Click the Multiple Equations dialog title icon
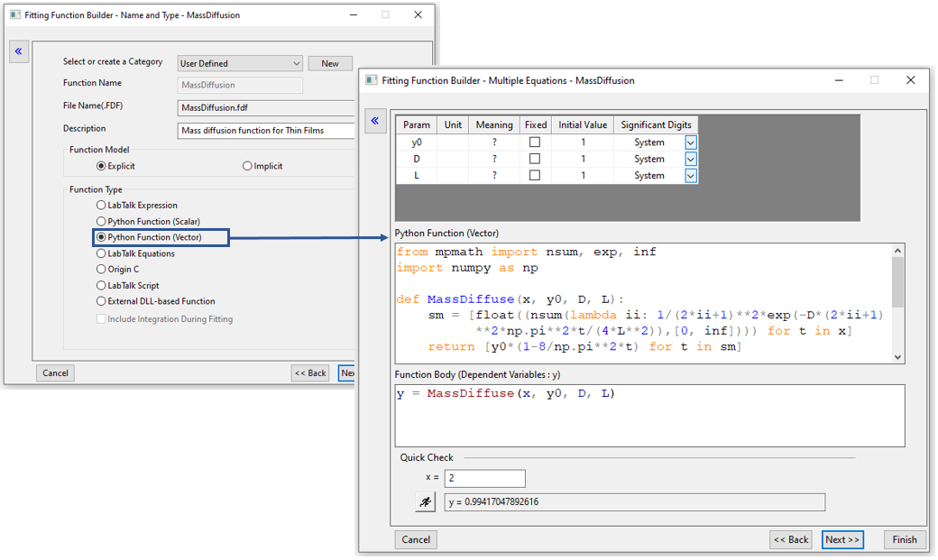 click(x=371, y=80)
